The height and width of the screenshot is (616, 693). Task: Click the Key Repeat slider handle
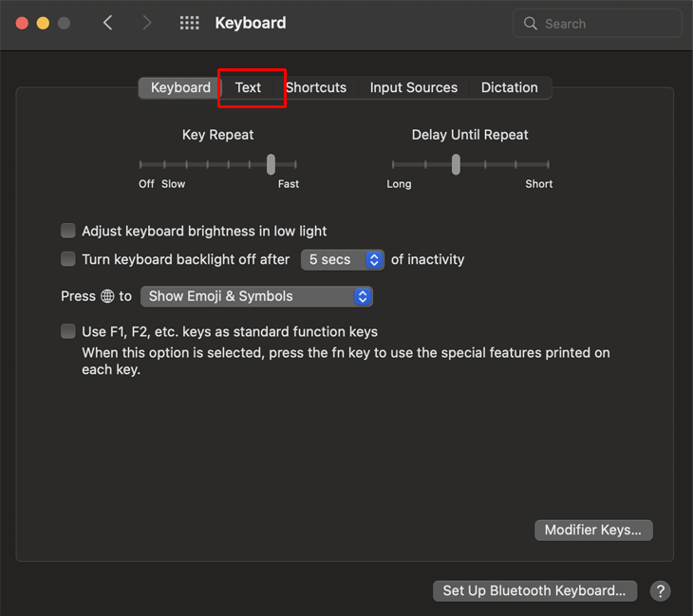(271, 164)
